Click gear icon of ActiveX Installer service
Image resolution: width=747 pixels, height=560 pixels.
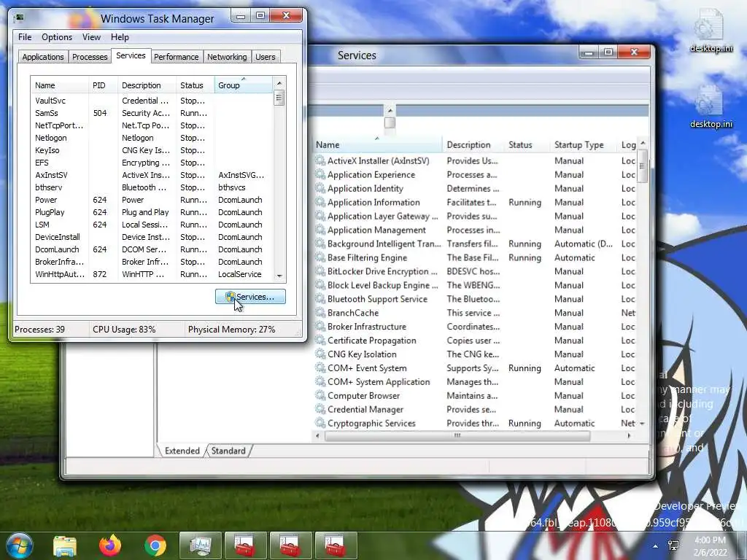point(320,161)
